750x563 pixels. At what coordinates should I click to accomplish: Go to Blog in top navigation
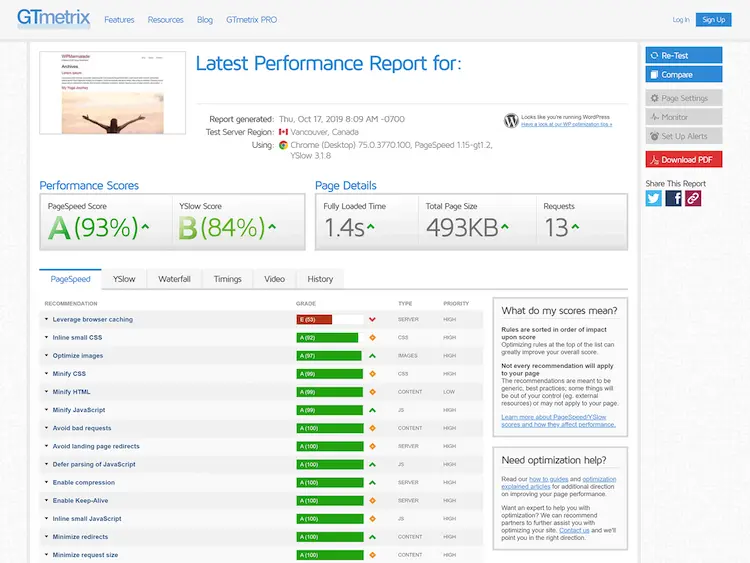(205, 20)
